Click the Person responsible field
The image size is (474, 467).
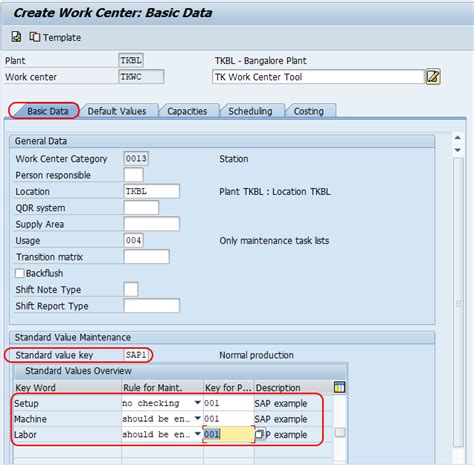coord(133,175)
